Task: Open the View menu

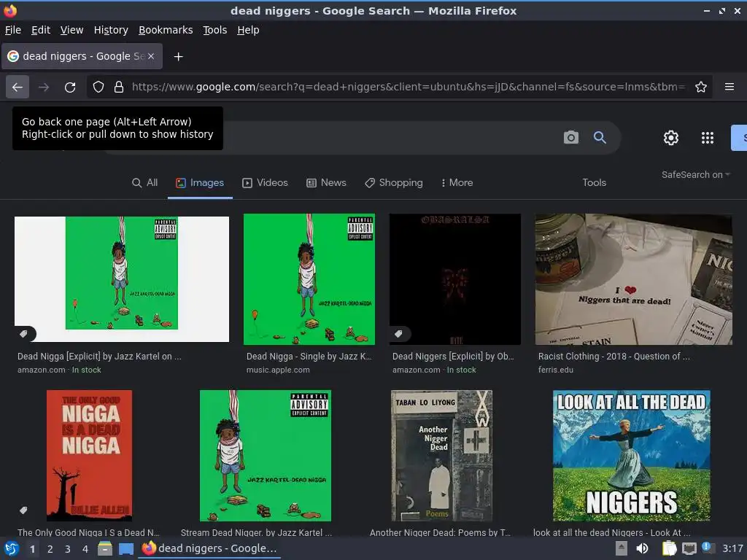Action: tap(71, 30)
